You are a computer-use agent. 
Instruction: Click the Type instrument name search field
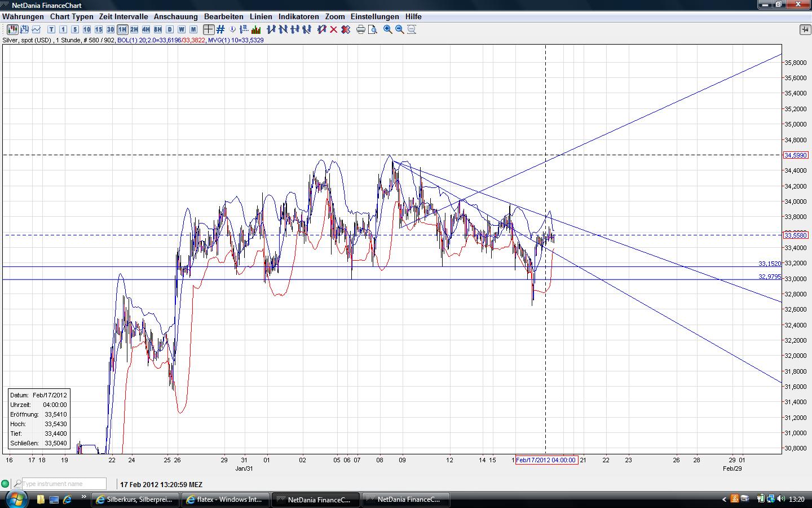pos(64,484)
